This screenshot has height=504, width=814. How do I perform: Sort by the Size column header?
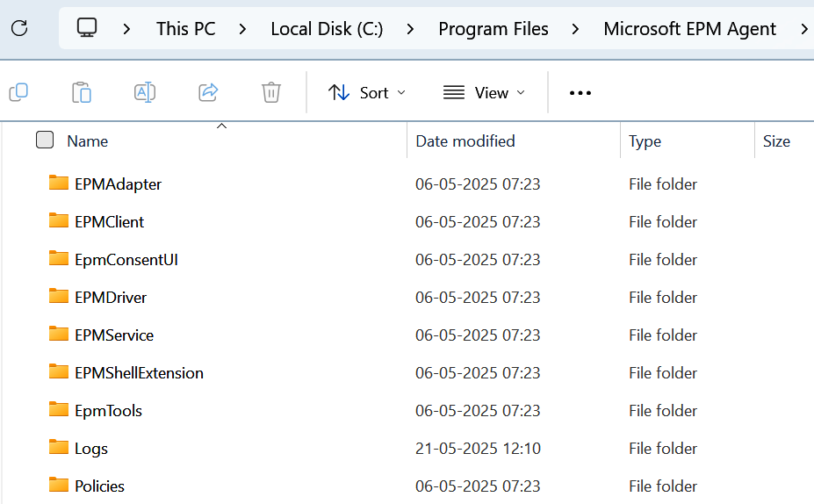point(776,141)
